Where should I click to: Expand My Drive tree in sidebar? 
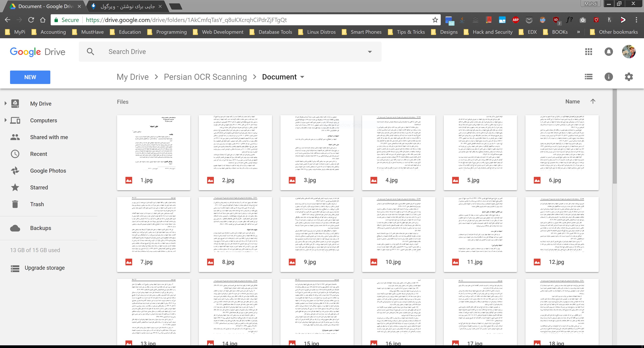pyautogui.click(x=6, y=103)
